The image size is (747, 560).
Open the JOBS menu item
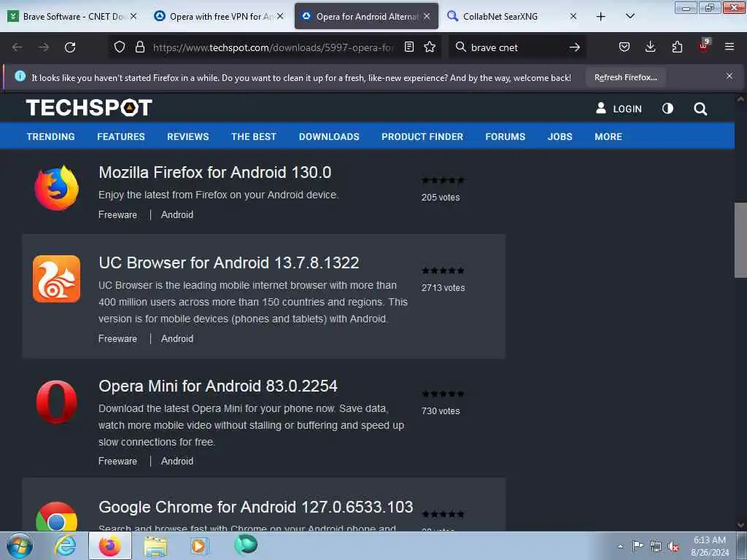(x=560, y=136)
